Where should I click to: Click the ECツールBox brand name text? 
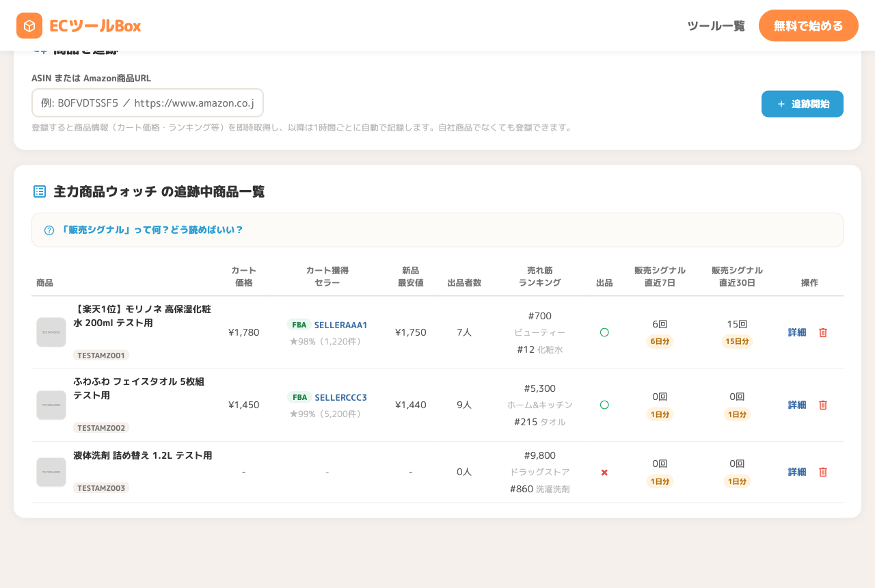click(x=95, y=26)
